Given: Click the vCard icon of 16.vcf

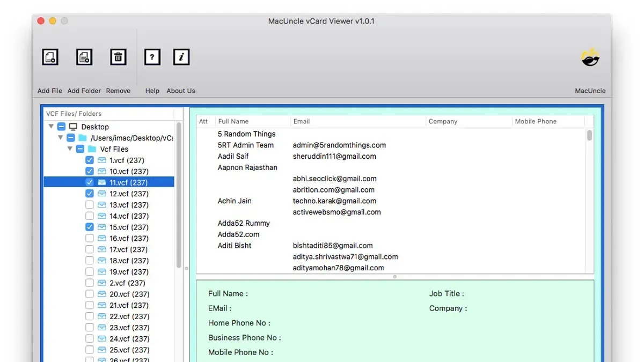Looking at the screenshot, I should [x=102, y=239].
